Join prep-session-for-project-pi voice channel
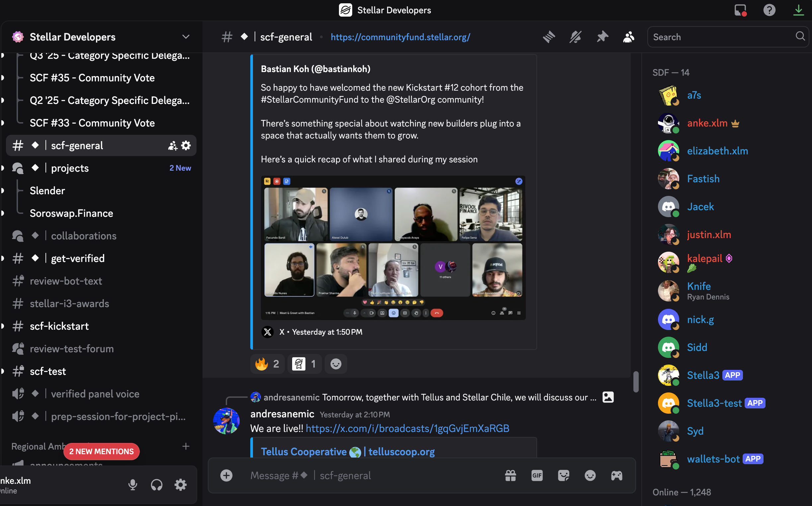The image size is (812, 506). pos(101,417)
